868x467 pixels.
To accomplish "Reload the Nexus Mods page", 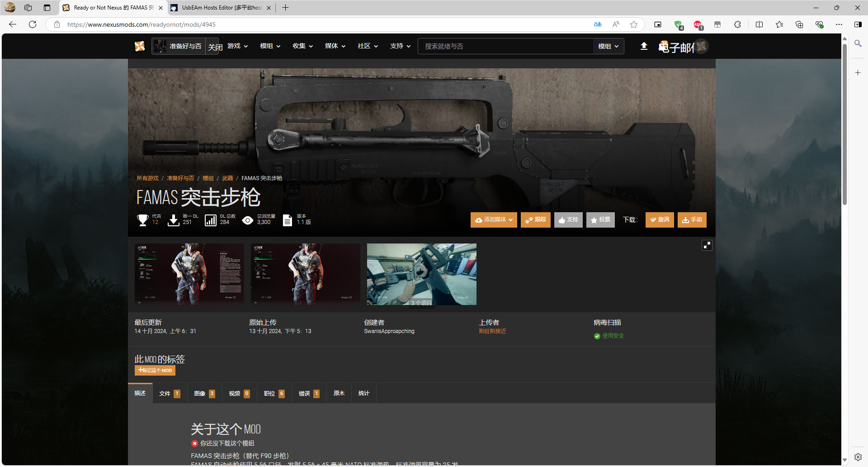I will point(33,24).
